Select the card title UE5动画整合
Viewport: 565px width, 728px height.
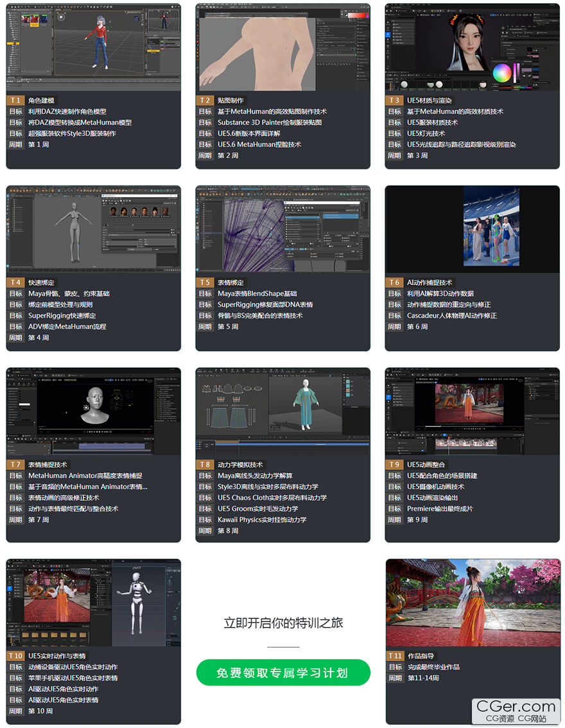point(426,464)
